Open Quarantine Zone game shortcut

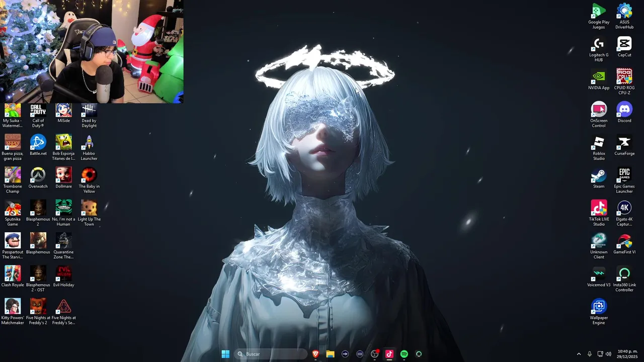point(63,246)
